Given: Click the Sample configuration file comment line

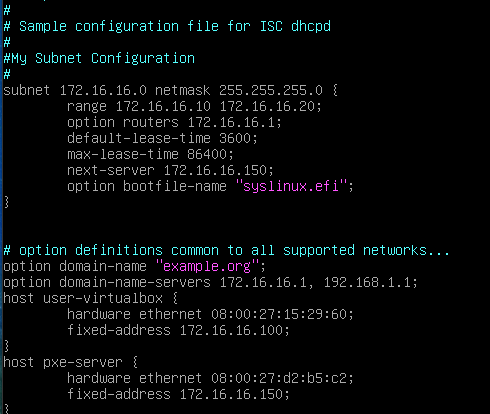Looking at the screenshot, I should click(167, 26).
